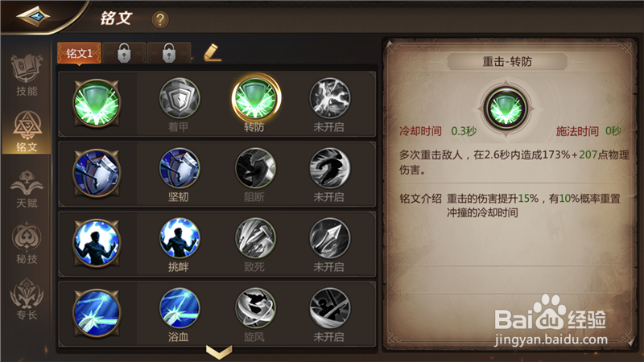Open the 技能 sidebar section
This screenshot has height=362, width=644.
(27, 76)
